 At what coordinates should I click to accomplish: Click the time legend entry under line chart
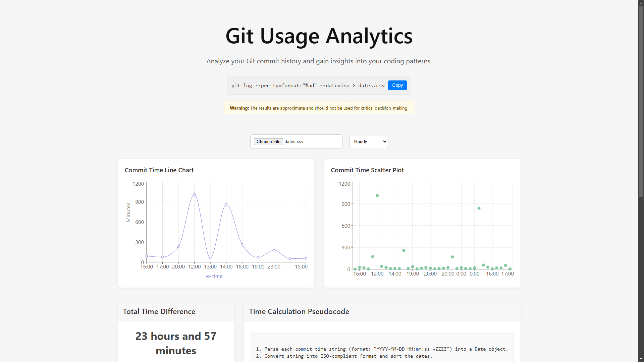point(214,276)
